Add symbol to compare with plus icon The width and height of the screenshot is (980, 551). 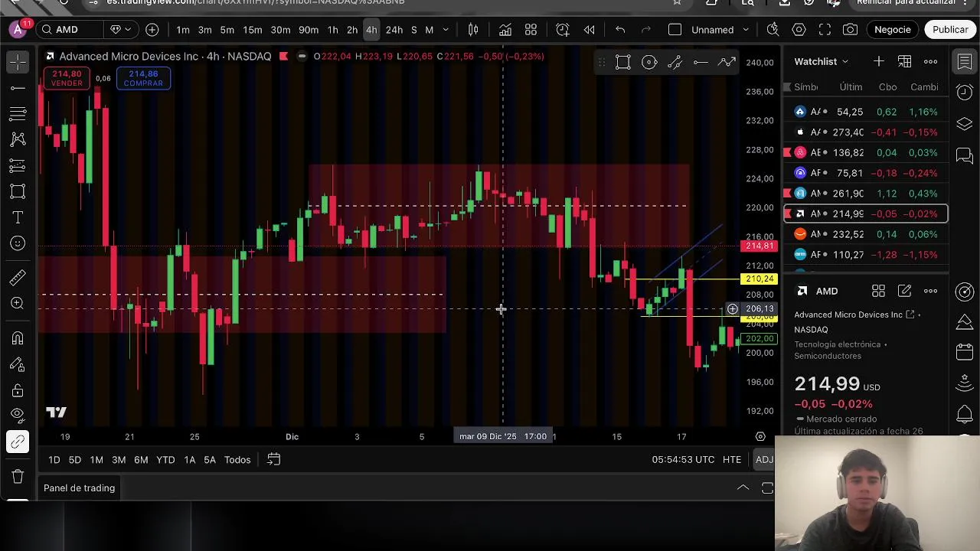coord(152,30)
